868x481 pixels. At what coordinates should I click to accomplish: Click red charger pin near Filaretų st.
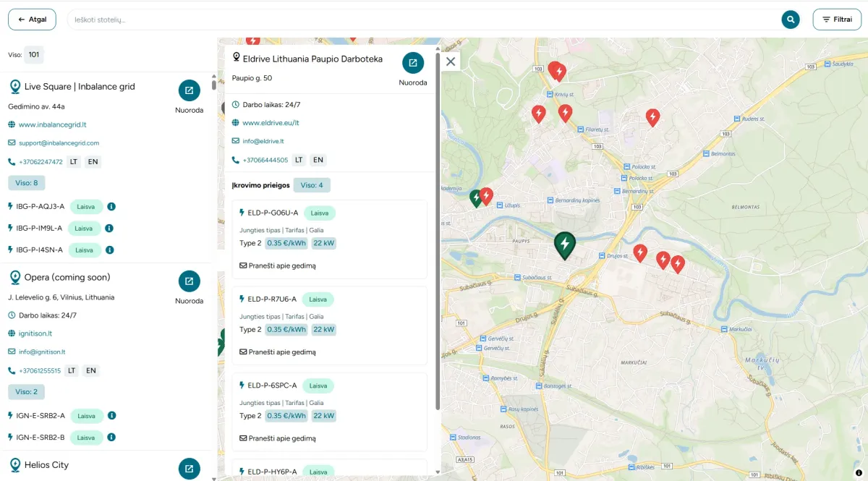pyautogui.click(x=565, y=113)
